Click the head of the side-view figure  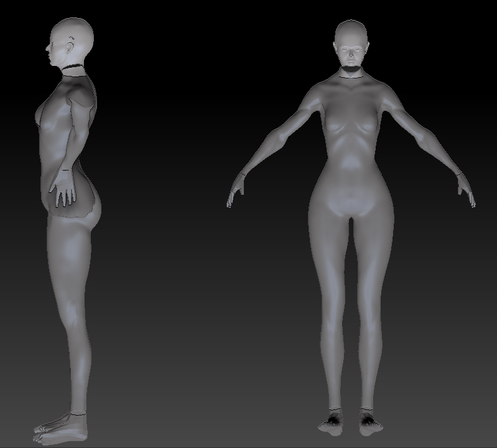(x=70, y=42)
